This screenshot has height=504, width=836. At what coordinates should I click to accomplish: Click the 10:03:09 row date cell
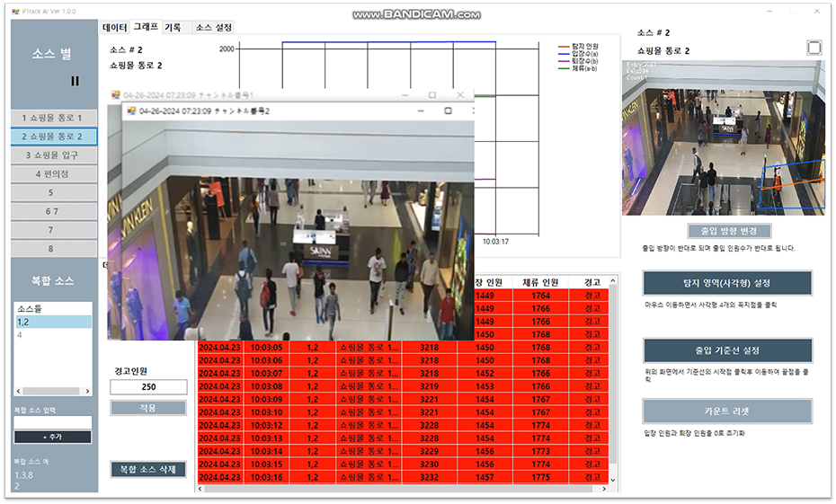point(219,400)
